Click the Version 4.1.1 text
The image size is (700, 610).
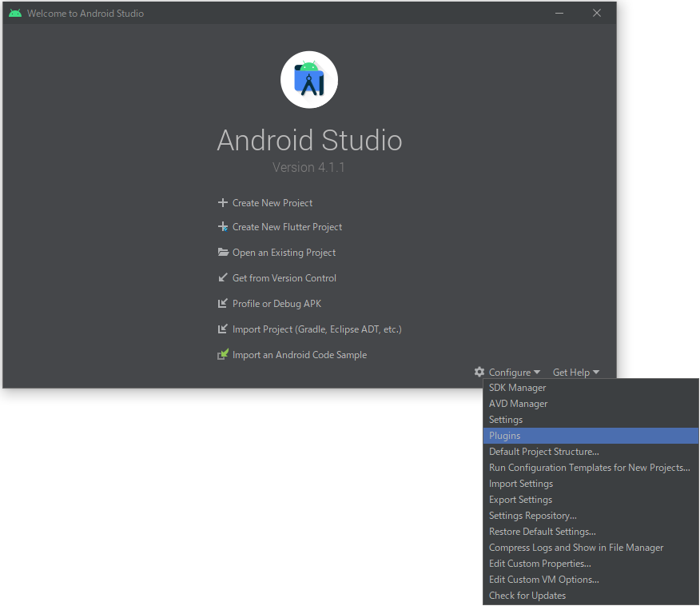click(308, 167)
